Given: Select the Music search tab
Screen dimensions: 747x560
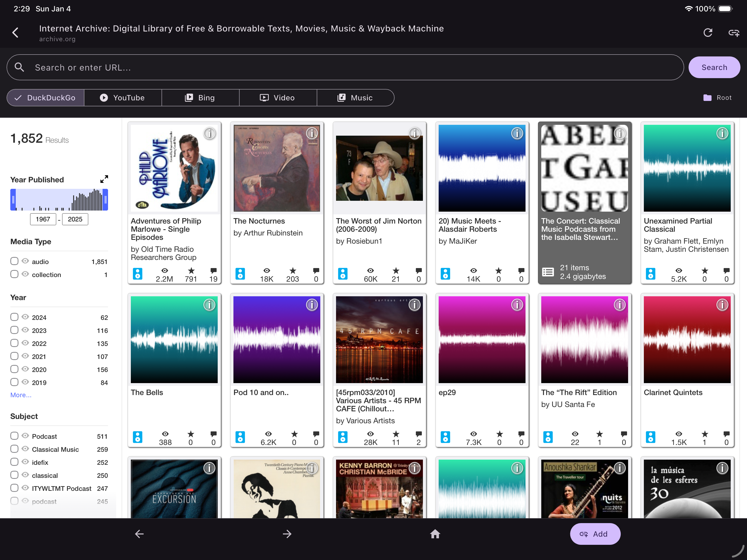Looking at the screenshot, I should click(355, 98).
